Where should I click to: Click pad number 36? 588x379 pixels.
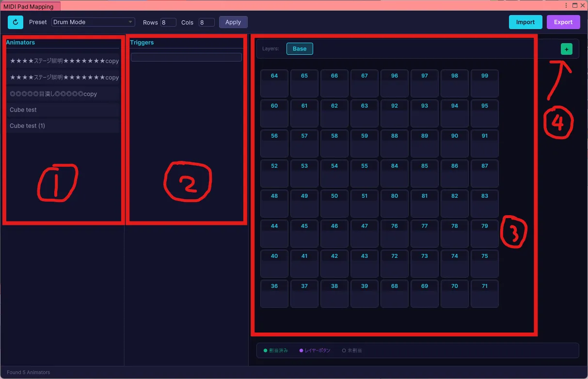(274, 294)
